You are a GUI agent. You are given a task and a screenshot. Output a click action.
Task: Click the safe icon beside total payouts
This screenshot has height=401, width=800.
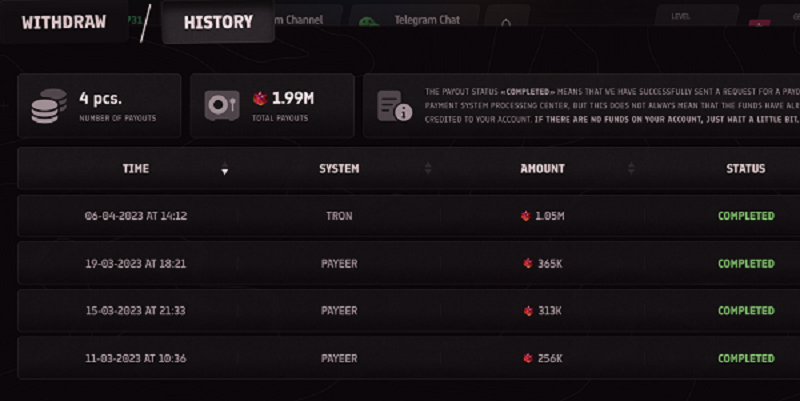(221, 105)
